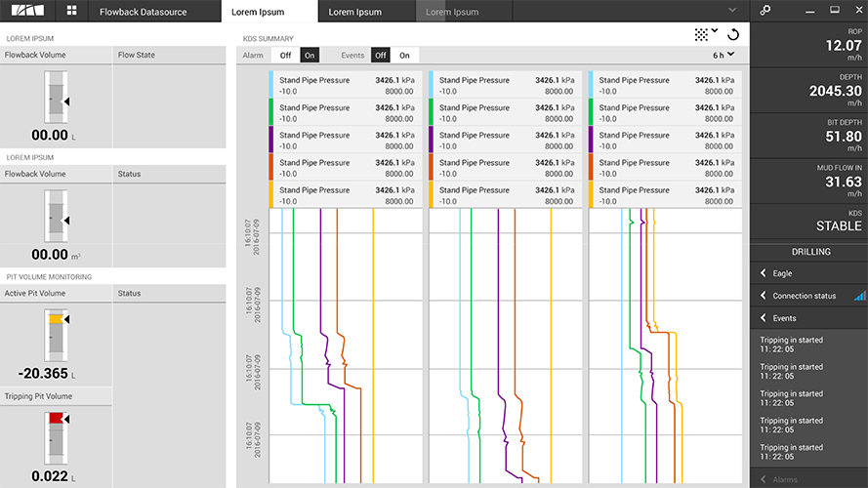Click the red Tripping Pit Volume marker

(x=56, y=418)
